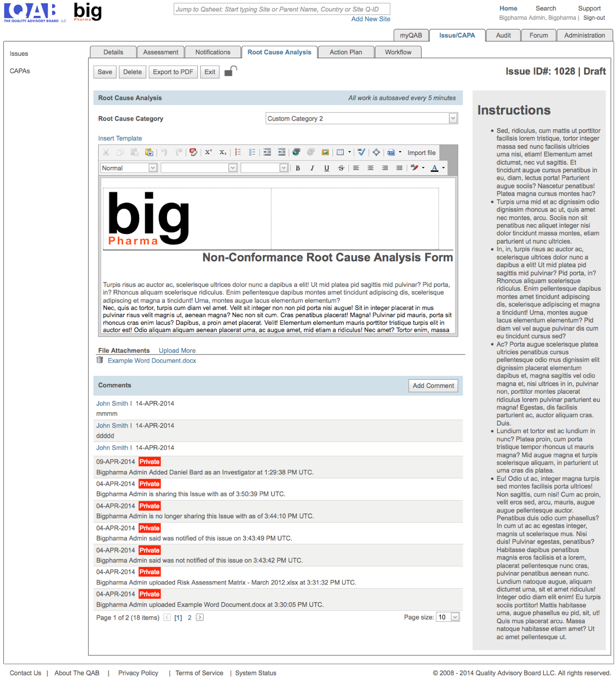Toggle strikethrough formatting
616x682 pixels.
341,168
